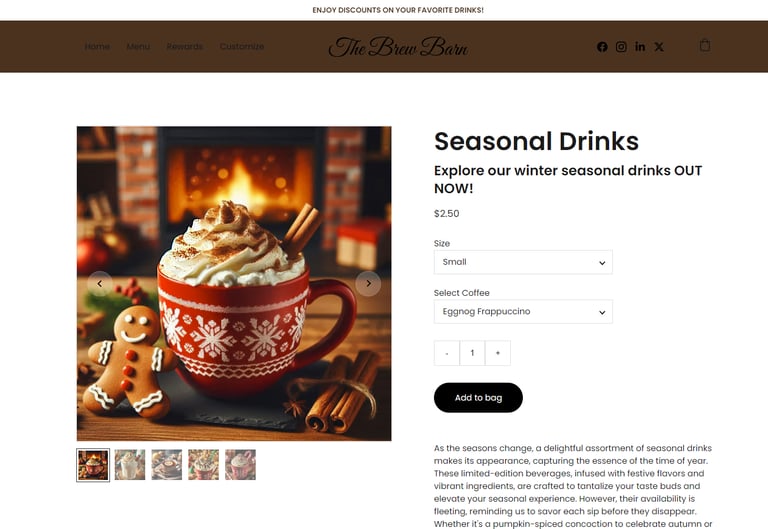768x529 pixels.
Task: Click the Add to bag button
Action: (x=478, y=398)
